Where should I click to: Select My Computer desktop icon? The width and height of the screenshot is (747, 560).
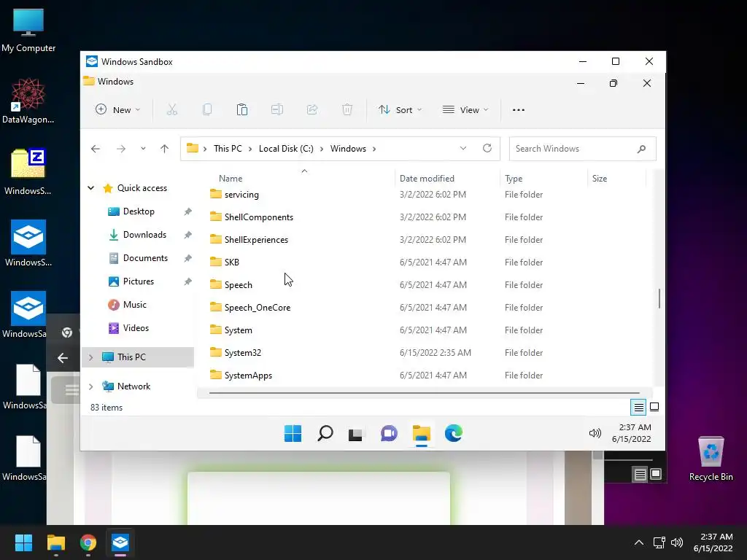pyautogui.click(x=28, y=31)
